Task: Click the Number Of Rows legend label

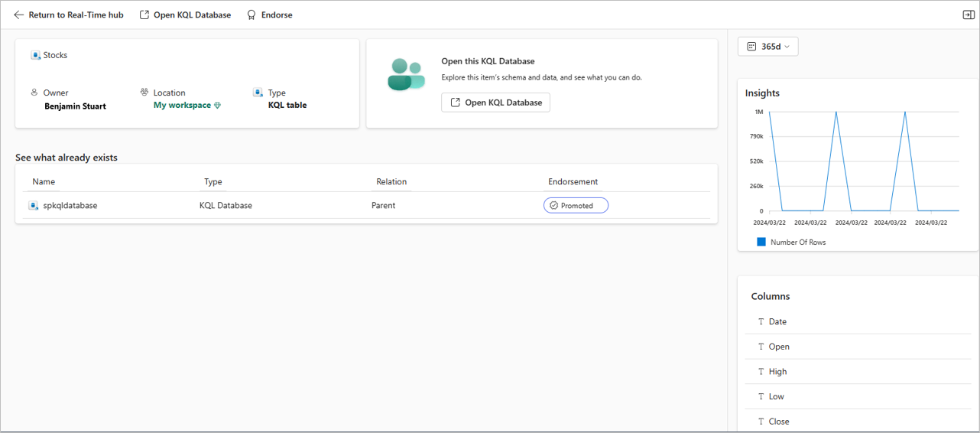Action: click(798, 243)
